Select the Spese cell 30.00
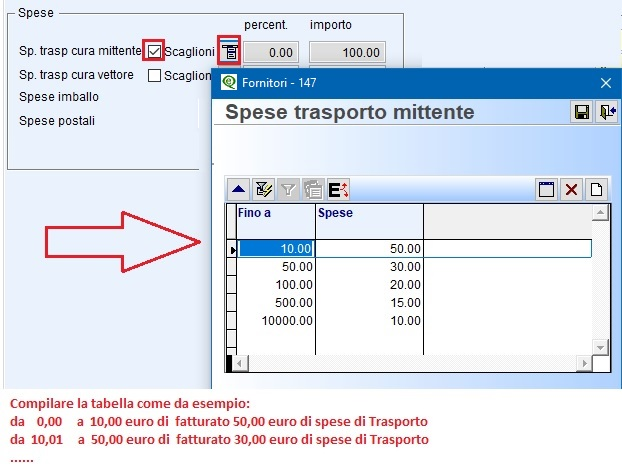Viewport: 622px width, 470px height. (x=369, y=267)
